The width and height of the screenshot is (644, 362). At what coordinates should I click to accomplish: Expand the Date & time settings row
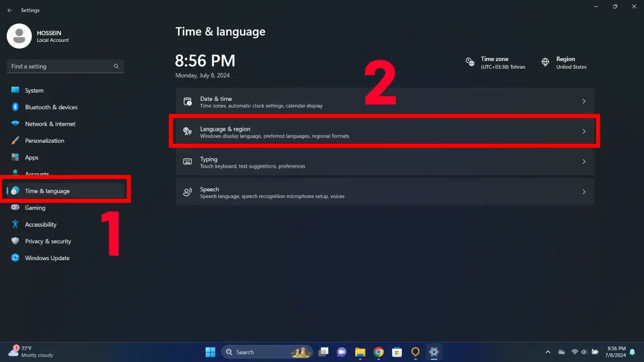click(x=384, y=101)
